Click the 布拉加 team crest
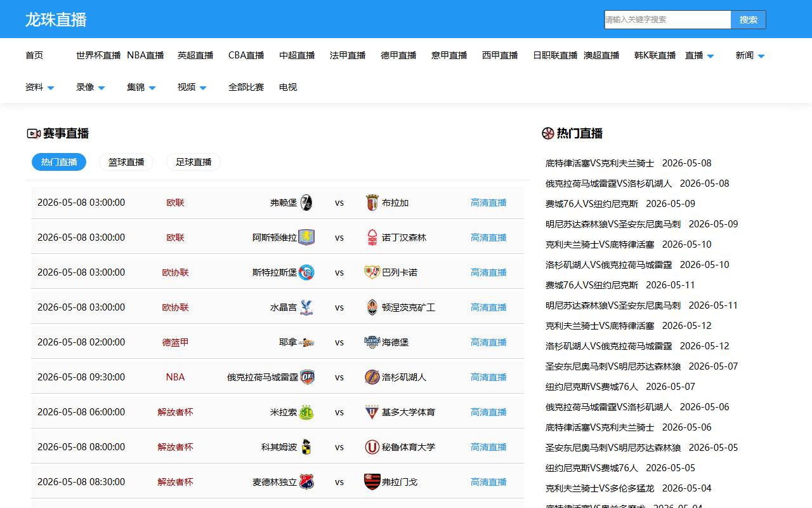 [x=372, y=203]
